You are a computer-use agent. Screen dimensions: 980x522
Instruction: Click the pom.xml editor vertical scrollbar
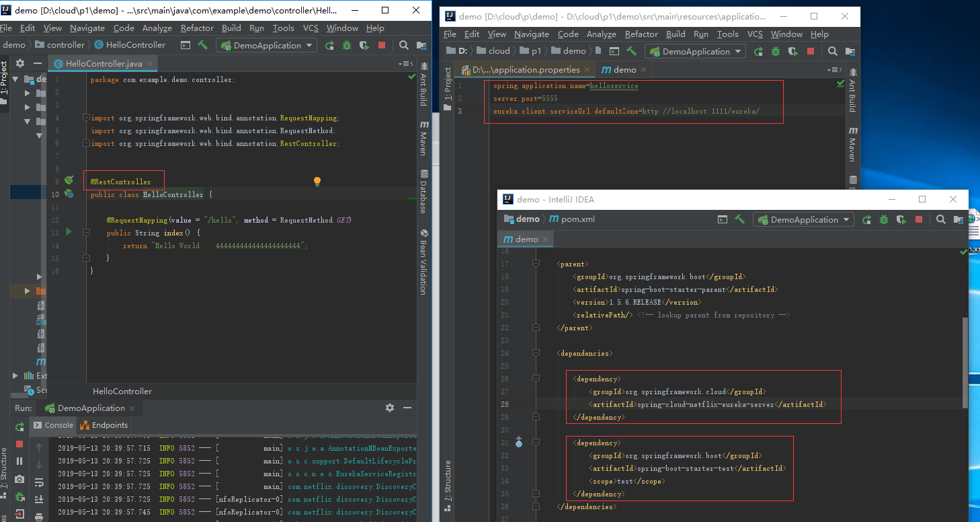(966, 363)
